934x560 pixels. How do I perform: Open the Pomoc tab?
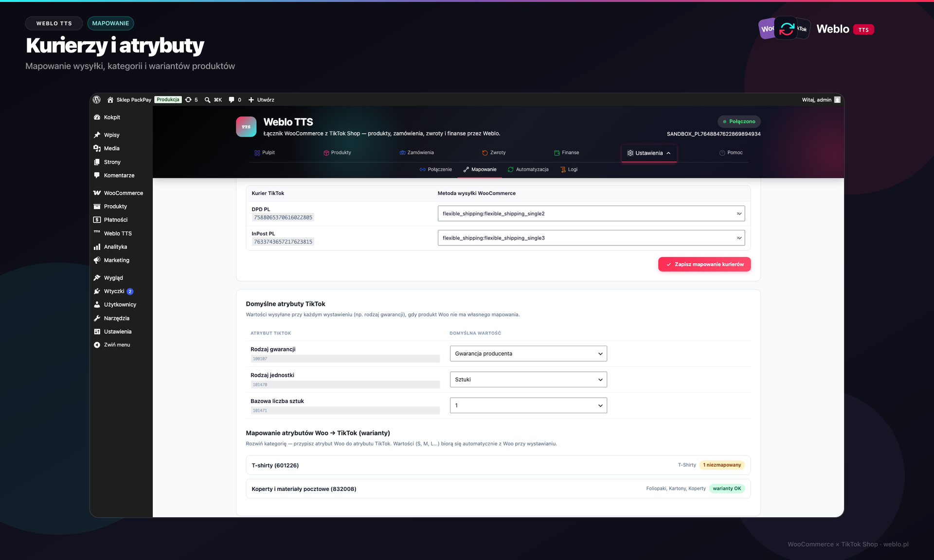(731, 153)
